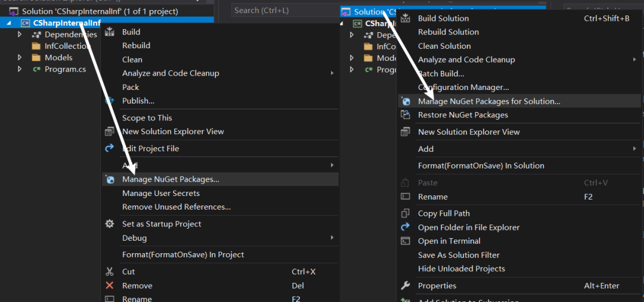Screen dimensions: 644x302
Task: Click the icon of the Solution 'CSharpInternalInf' (1 of 1 project) row
Action: click(13, 11)
